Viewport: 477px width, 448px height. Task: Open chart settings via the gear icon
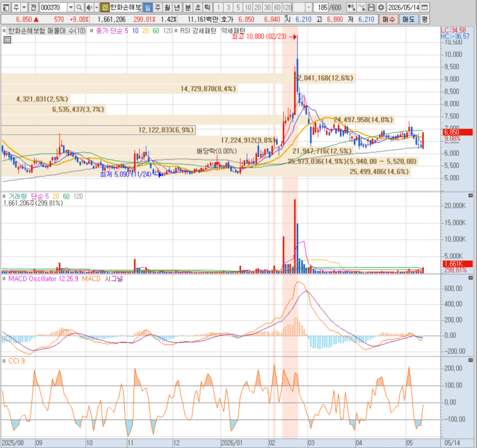[381, 7]
